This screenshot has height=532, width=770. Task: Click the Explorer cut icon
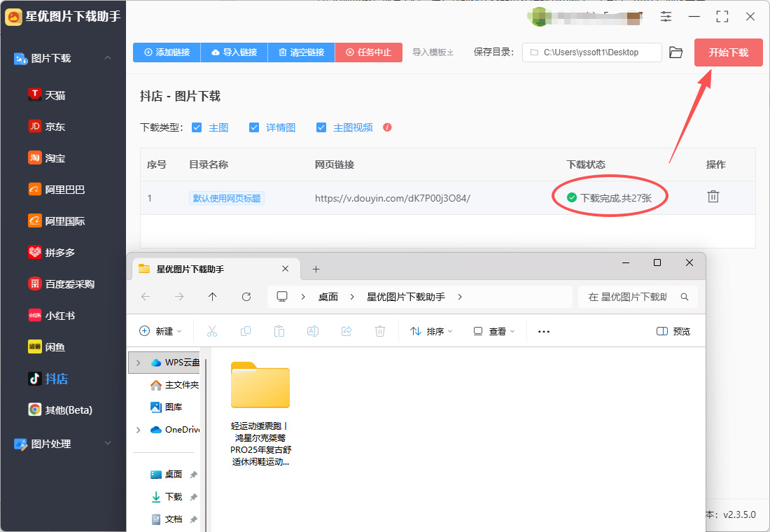pyautogui.click(x=211, y=331)
